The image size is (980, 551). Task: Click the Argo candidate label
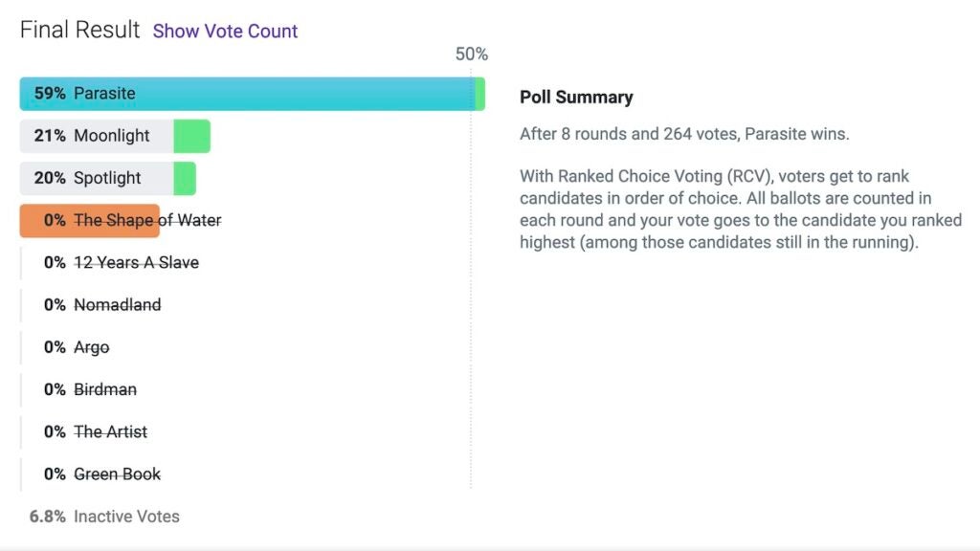pos(92,347)
